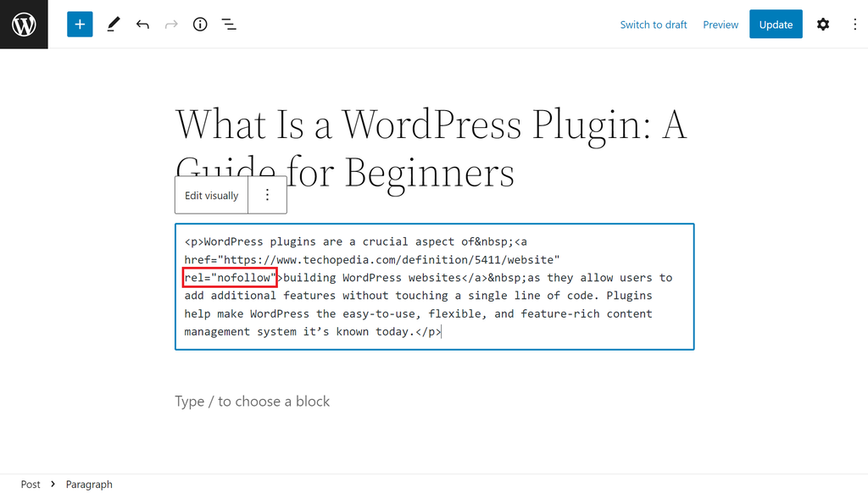Open the block inserter
The height and width of the screenshot is (493, 868).
click(x=80, y=24)
